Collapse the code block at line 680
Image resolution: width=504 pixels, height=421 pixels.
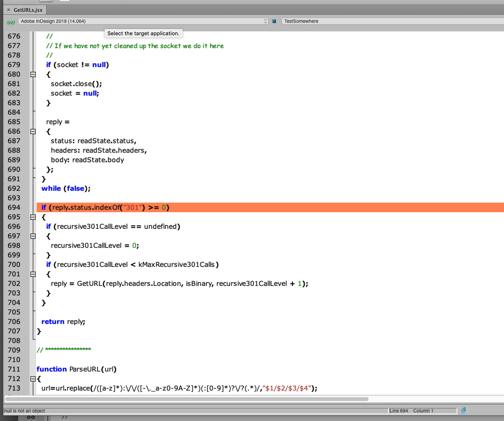pyautogui.click(x=33, y=74)
